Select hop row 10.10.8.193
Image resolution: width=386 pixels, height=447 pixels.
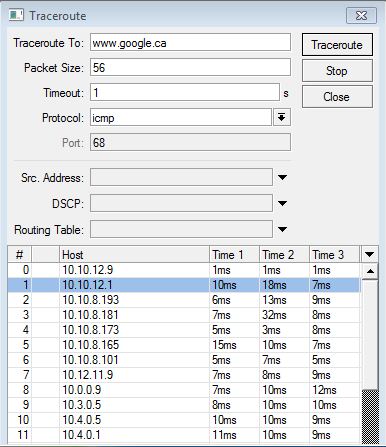point(184,300)
